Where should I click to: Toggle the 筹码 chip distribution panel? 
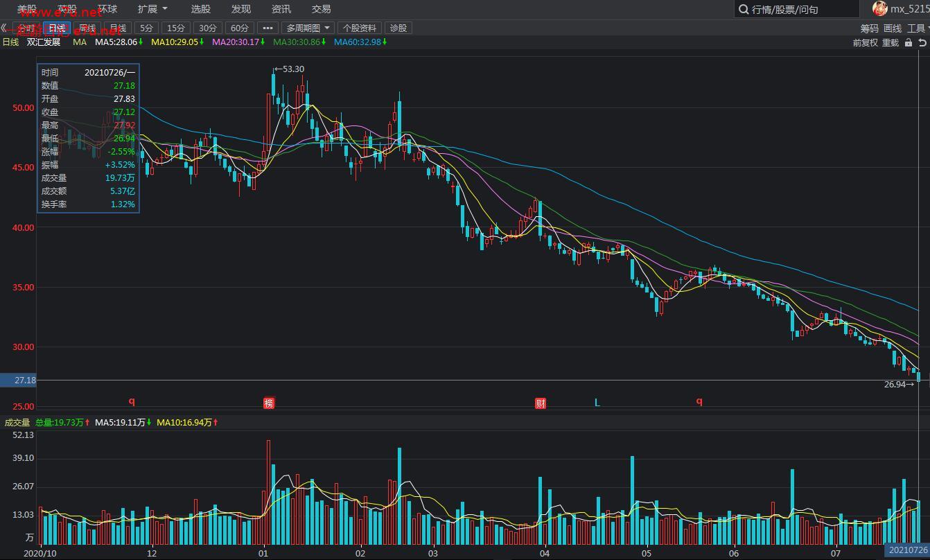[869, 28]
